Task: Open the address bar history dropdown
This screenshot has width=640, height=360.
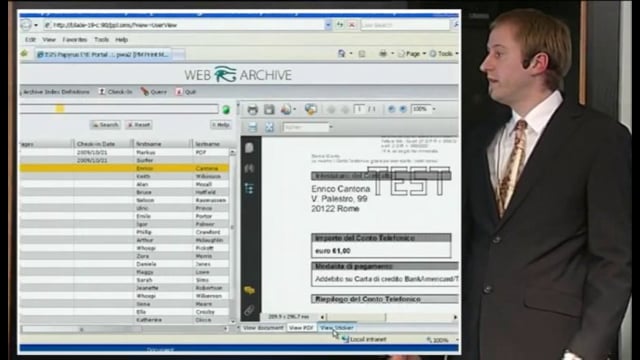Action: (x=328, y=25)
